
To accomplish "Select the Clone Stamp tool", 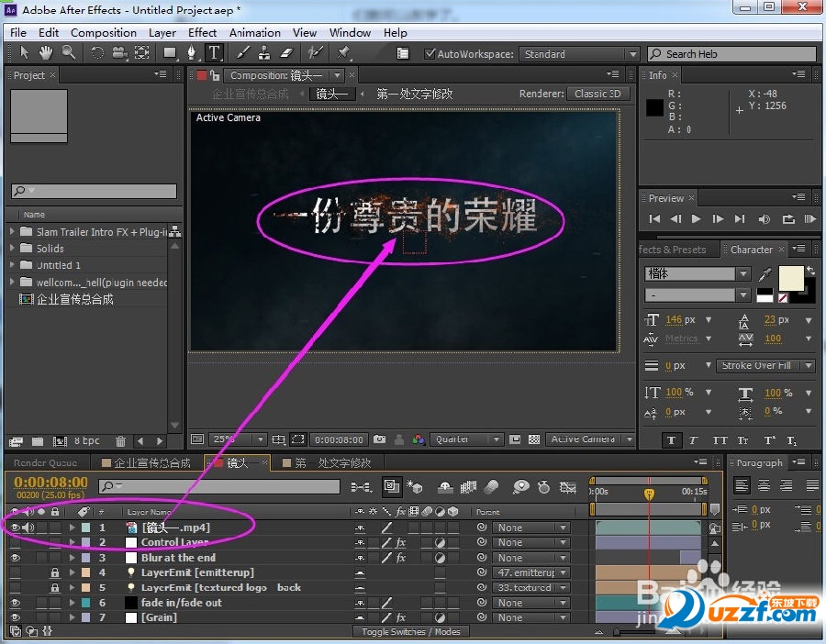I will pos(264,52).
